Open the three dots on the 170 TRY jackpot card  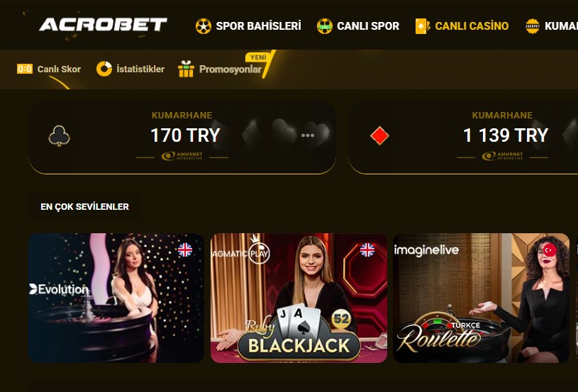pos(308,135)
